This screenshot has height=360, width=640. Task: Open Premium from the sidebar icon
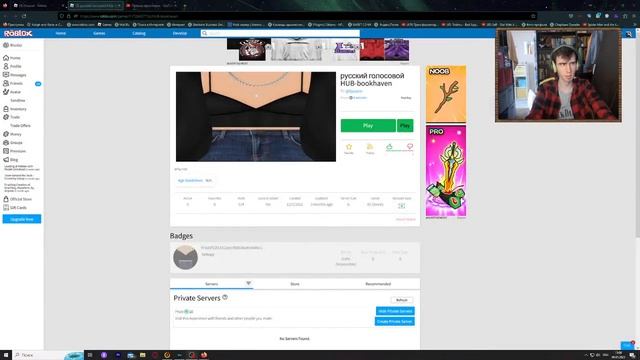(x=6, y=151)
